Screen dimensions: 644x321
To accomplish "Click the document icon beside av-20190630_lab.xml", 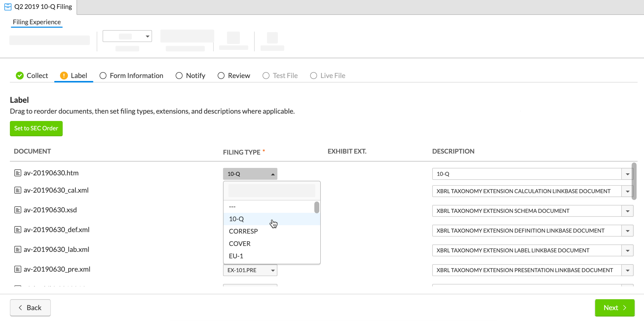I will [18, 249].
